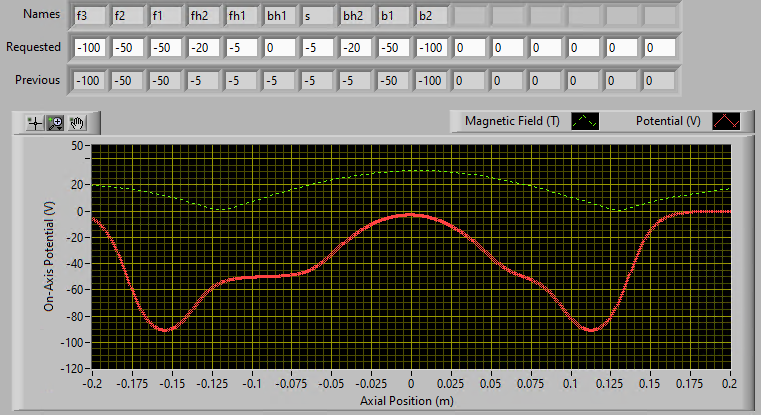Select the pan hand tool
The height and width of the screenshot is (415, 761).
point(76,123)
